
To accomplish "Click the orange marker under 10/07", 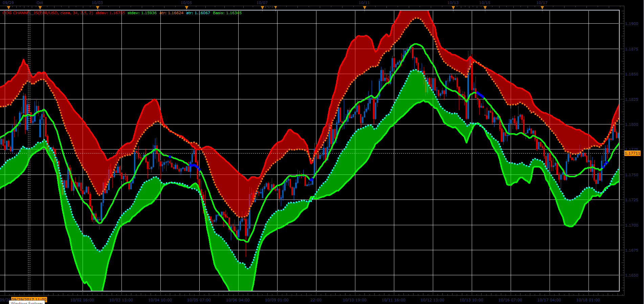I will coord(262,7).
